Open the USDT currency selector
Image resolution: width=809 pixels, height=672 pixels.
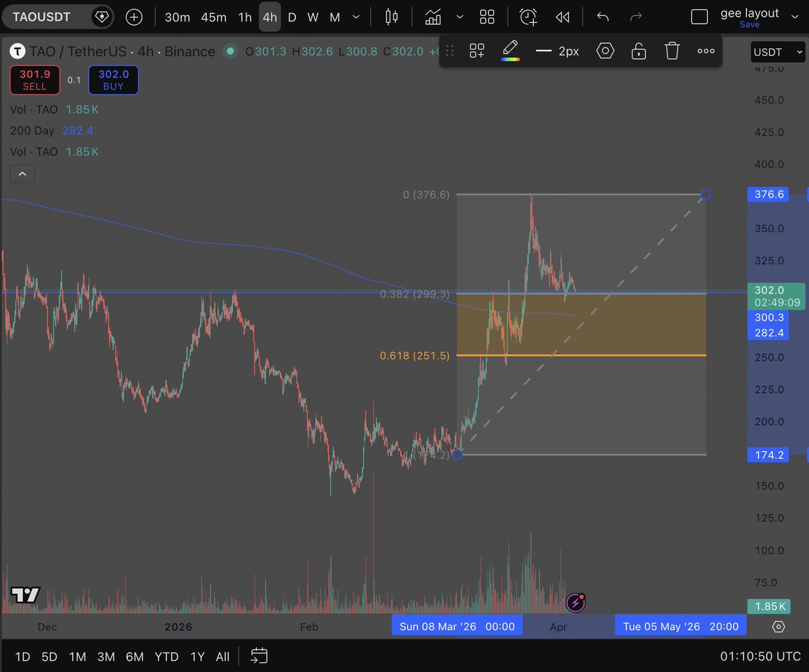(x=777, y=52)
